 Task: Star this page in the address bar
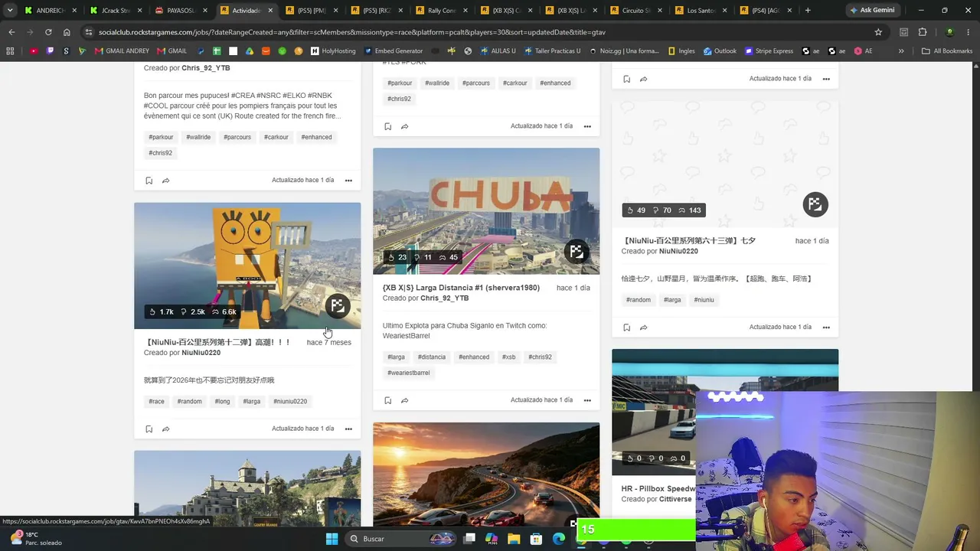tap(878, 32)
